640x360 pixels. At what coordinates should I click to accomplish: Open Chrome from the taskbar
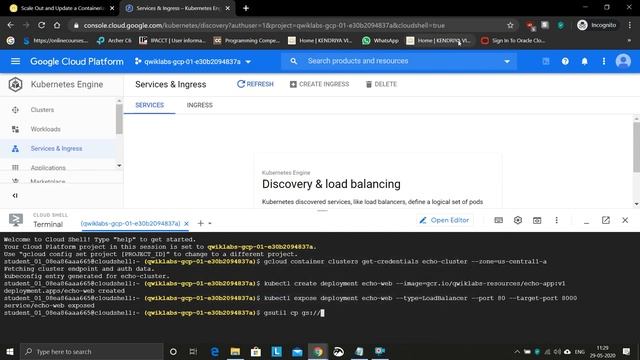(318, 351)
